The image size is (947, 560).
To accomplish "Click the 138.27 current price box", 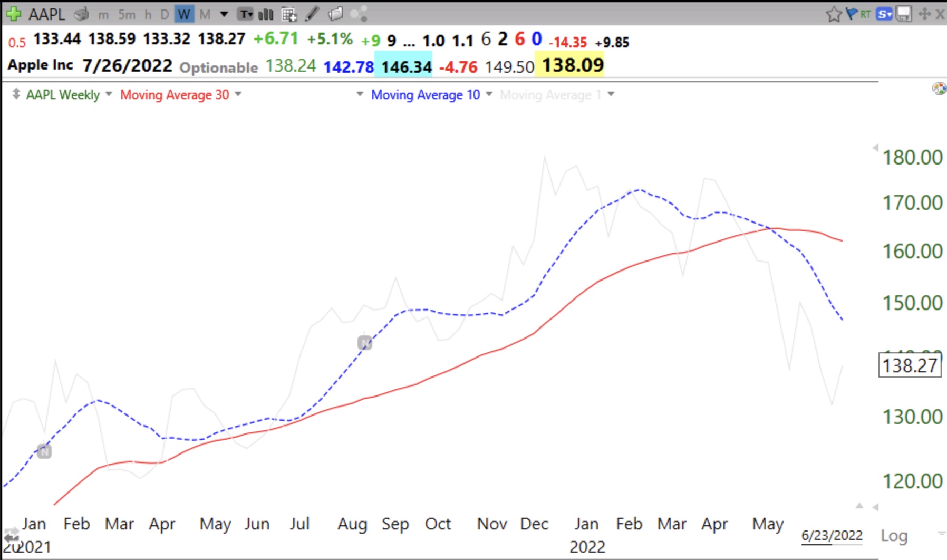I will (x=910, y=365).
